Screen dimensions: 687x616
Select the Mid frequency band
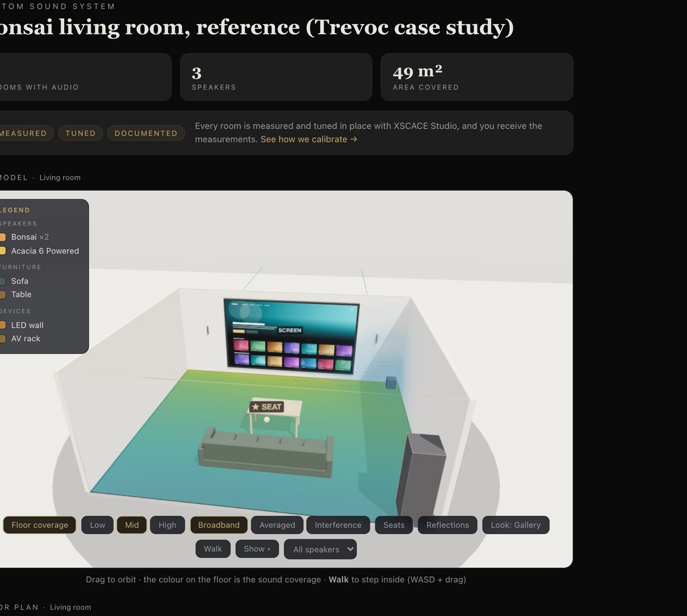pyautogui.click(x=132, y=525)
